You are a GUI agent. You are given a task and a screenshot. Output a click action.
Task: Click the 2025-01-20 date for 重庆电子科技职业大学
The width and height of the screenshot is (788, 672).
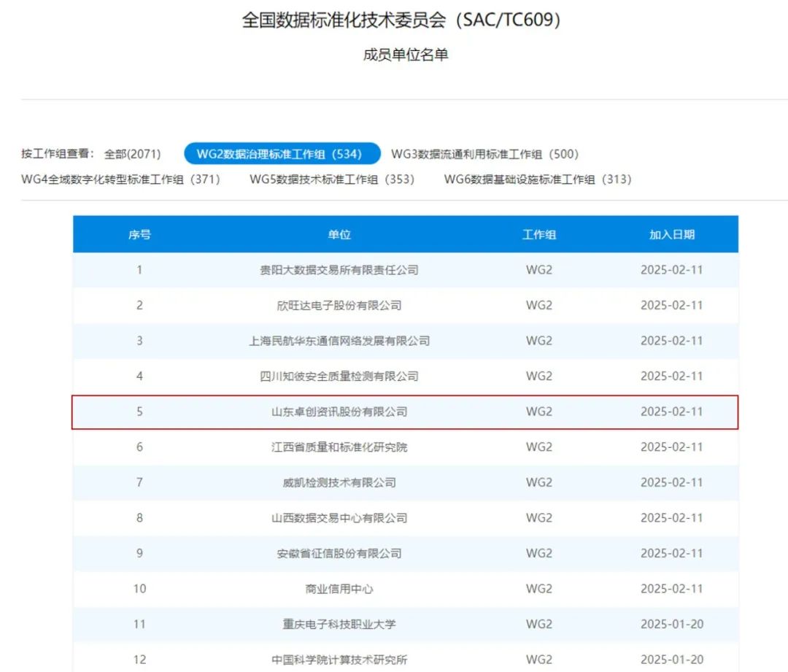coord(672,625)
